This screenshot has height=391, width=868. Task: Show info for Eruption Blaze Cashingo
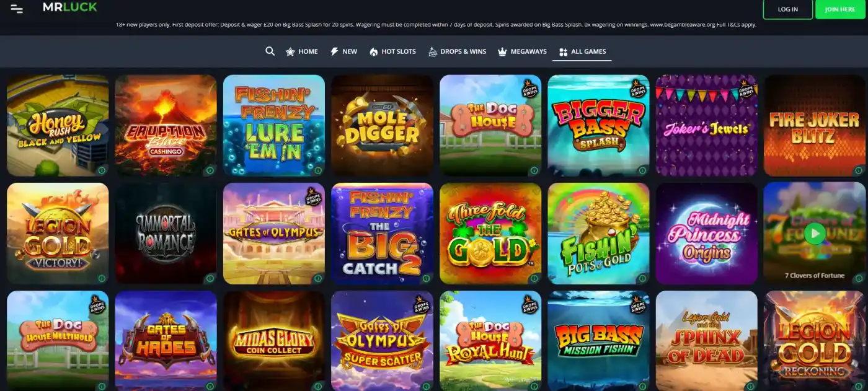[x=210, y=170]
